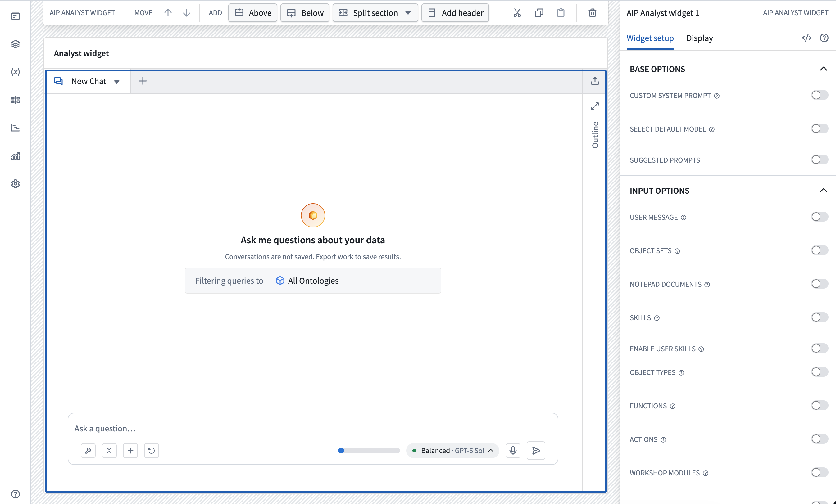836x504 pixels.
Task: Click All Ontologies filter box
Action: pyautogui.click(x=312, y=281)
